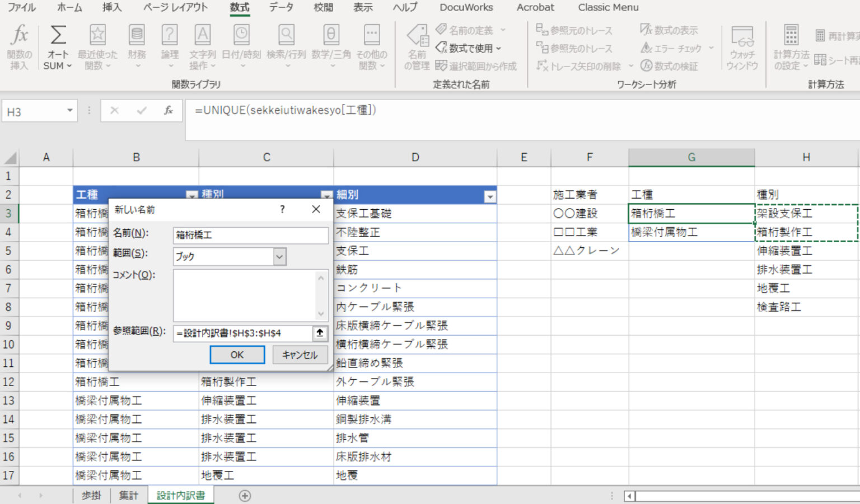Open the Recently Used functions icon
The height and width of the screenshot is (504, 860).
[97, 36]
